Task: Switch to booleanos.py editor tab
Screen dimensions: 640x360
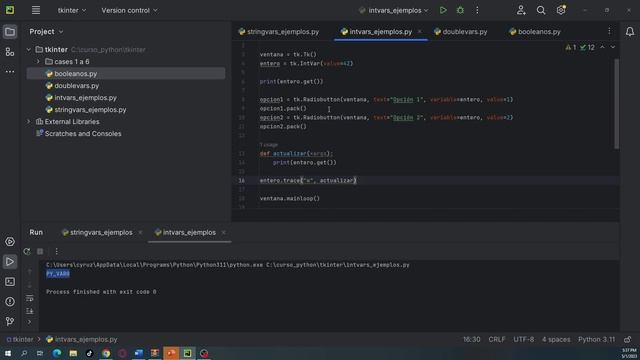Action: (535, 31)
